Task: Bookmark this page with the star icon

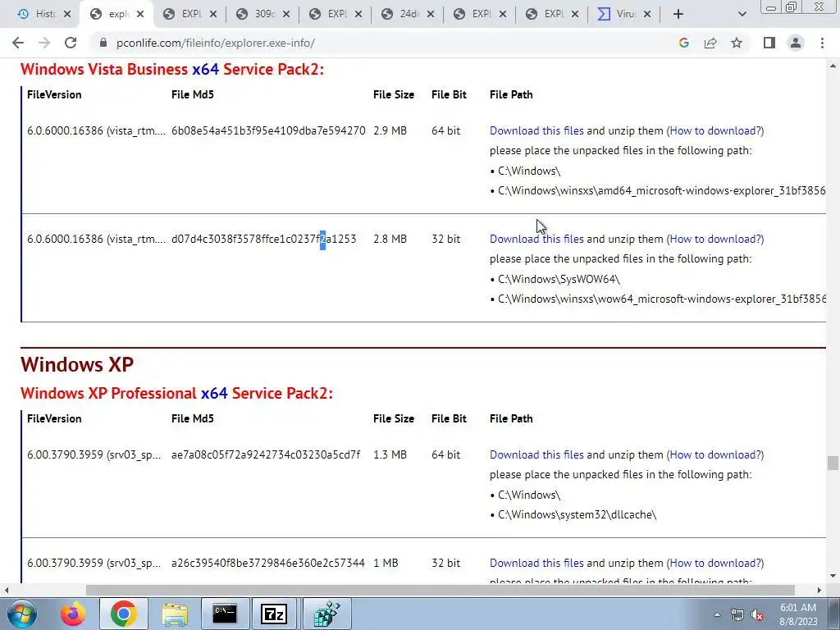Action: click(x=737, y=43)
